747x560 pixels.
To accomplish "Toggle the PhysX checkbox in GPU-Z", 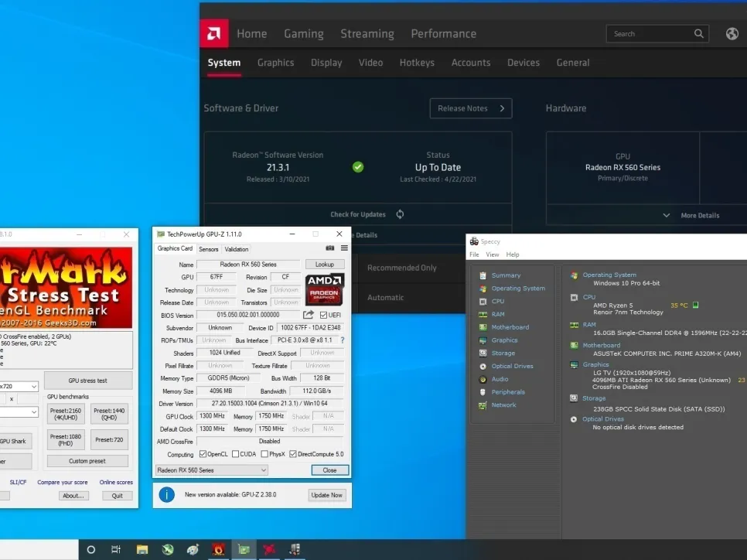I will pyautogui.click(x=264, y=454).
